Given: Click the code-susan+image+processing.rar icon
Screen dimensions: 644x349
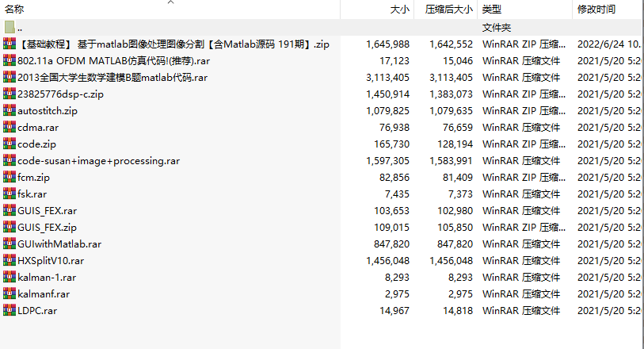Looking at the screenshot, I should 10,161.
